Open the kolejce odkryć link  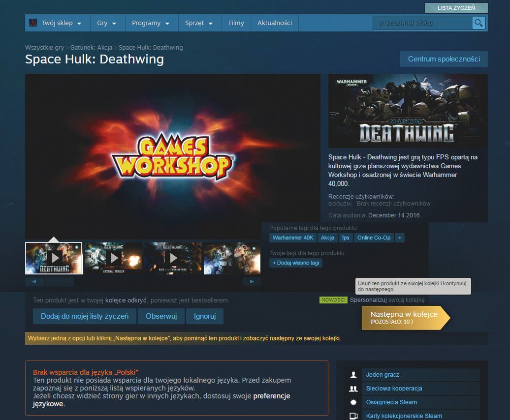126,300
